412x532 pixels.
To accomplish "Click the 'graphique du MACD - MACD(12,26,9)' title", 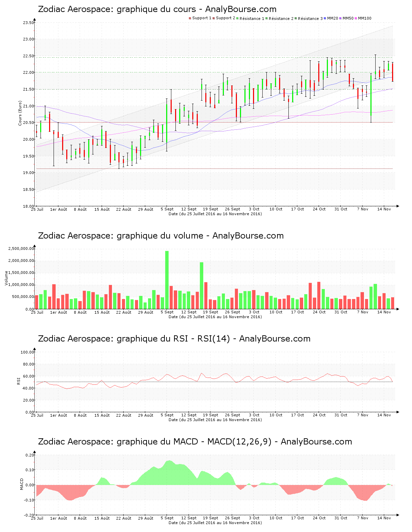I will pyautogui.click(x=195, y=442).
